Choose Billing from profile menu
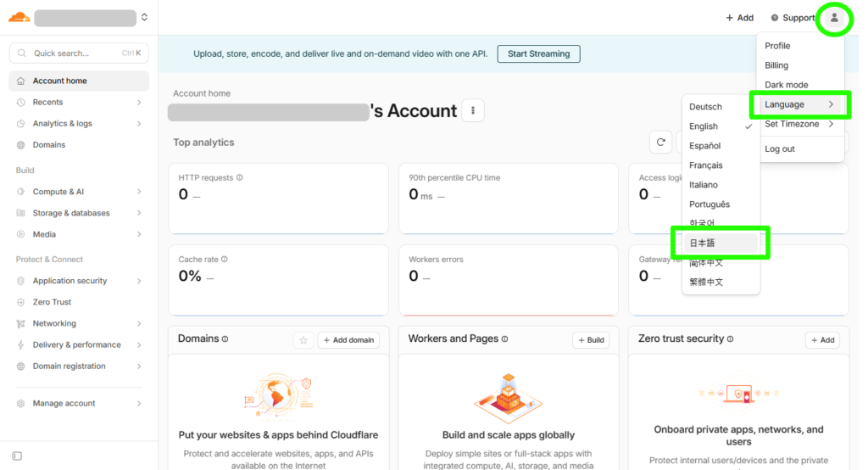 click(776, 65)
